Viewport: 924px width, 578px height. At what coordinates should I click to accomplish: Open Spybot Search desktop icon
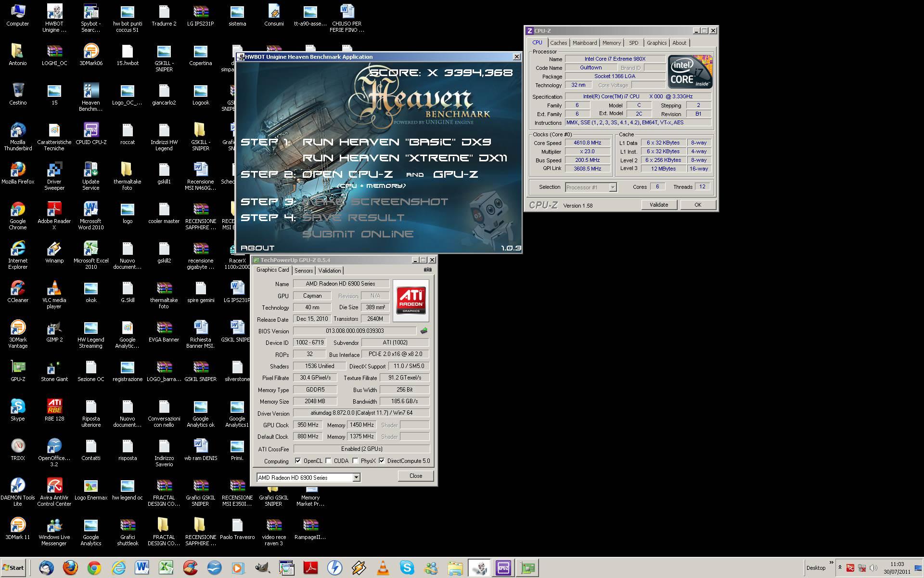pos(91,18)
